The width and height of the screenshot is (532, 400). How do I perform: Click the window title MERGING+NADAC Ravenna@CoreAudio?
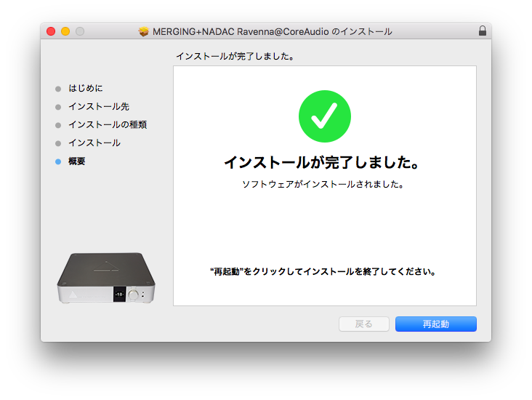coord(272,31)
